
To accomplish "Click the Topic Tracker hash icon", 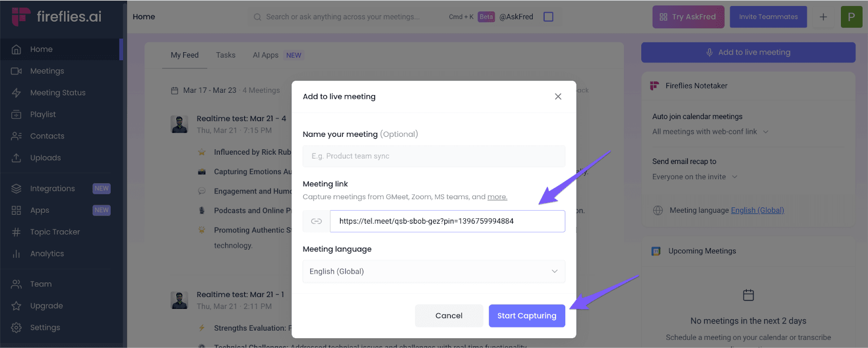I will (x=16, y=232).
